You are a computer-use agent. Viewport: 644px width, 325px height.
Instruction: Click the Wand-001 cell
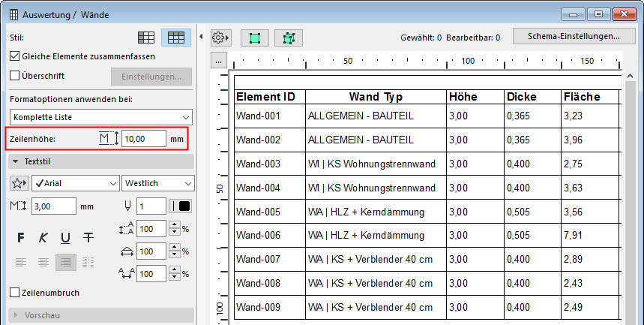270,116
